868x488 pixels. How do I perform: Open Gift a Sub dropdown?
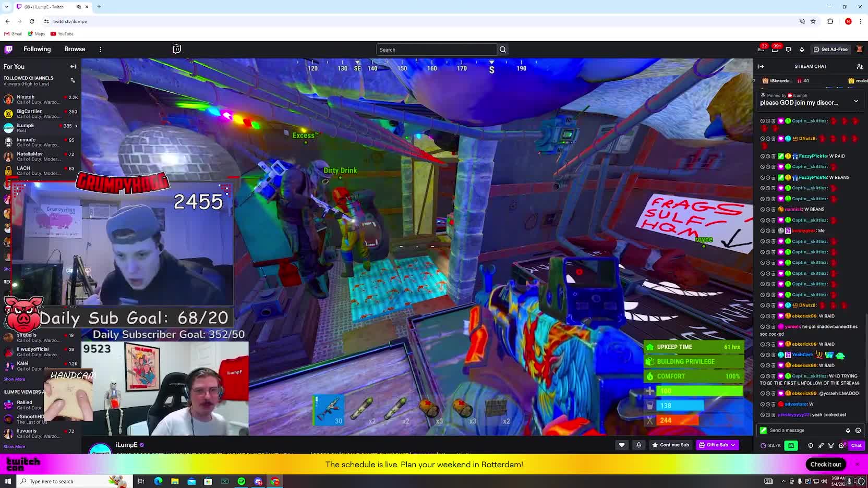[717, 445]
